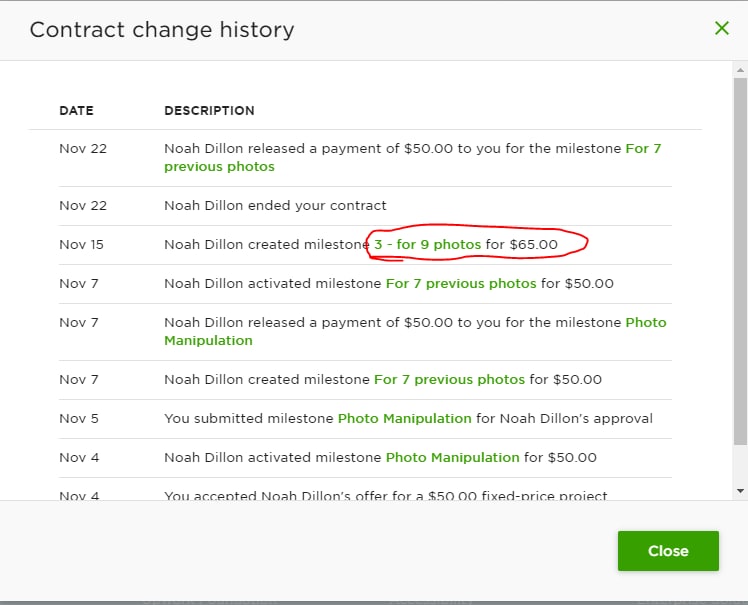Open 'Photo Manipulation' link in released payment row
This screenshot has width=748, height=605.
coord(415,331)
